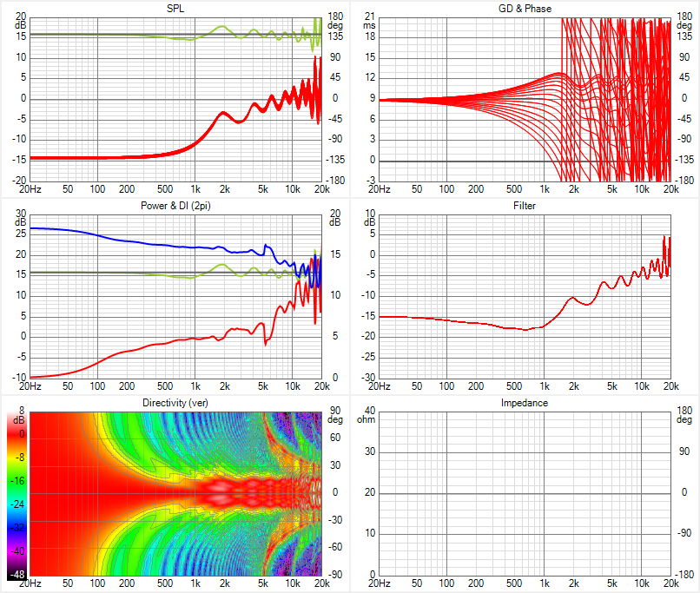The height and width of the screenshot is (593, 700).
Task: Click the Filter chart title
Action: tap(525, 206)
